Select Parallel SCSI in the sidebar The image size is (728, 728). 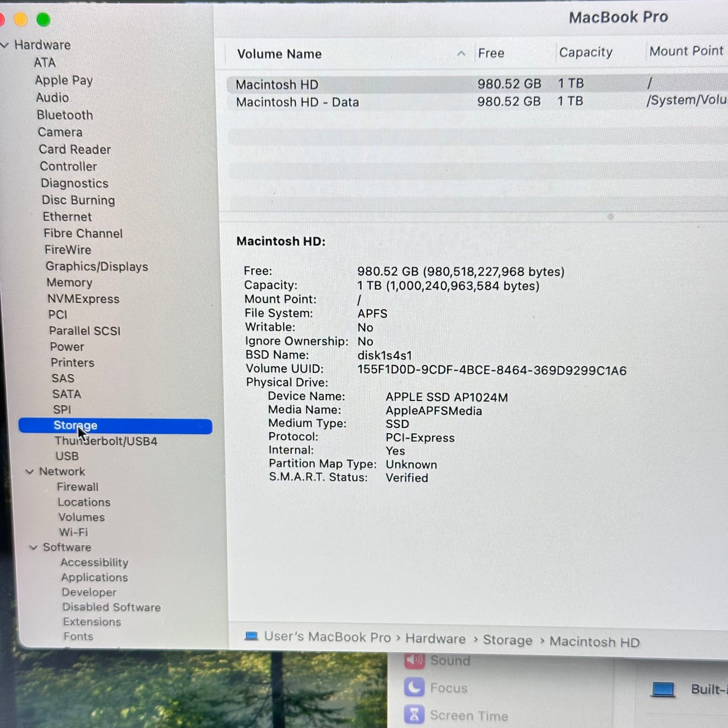click(x=85, y=331)
